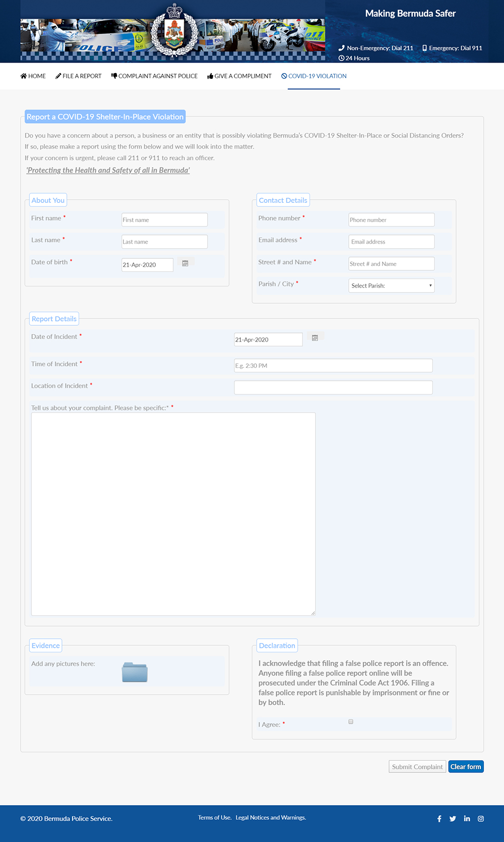Open Complaint Against Police menu item
The image size is (504, 842).
tap(154, 76)
